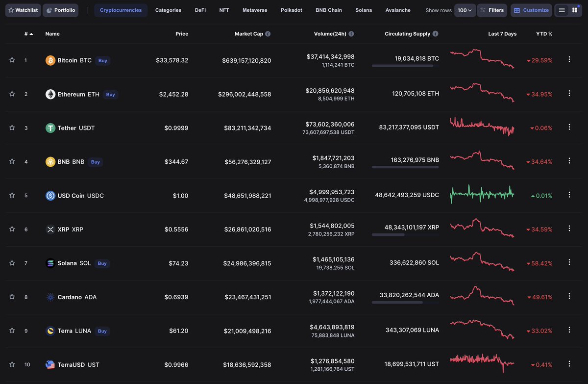Show Market Cap info tooltip icon
This screenshot has width=588, height=384.
pyautogui.click(x=268, y=34)
